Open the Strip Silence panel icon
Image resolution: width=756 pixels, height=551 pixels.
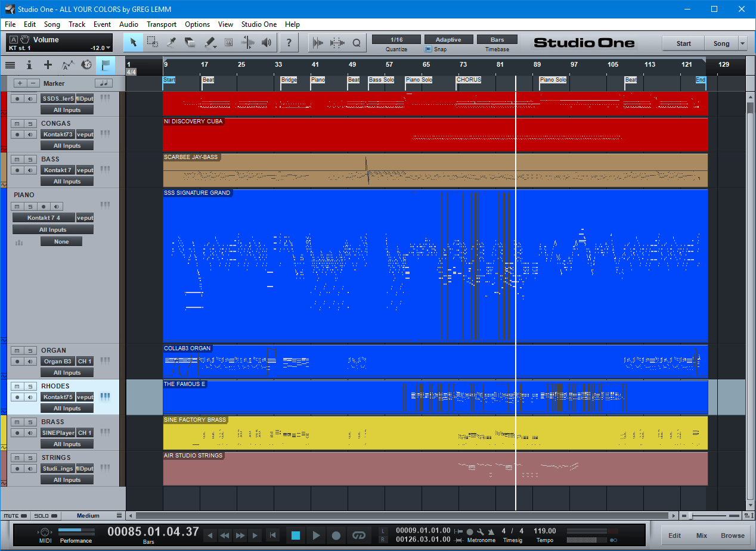click(x=318, y=42)
